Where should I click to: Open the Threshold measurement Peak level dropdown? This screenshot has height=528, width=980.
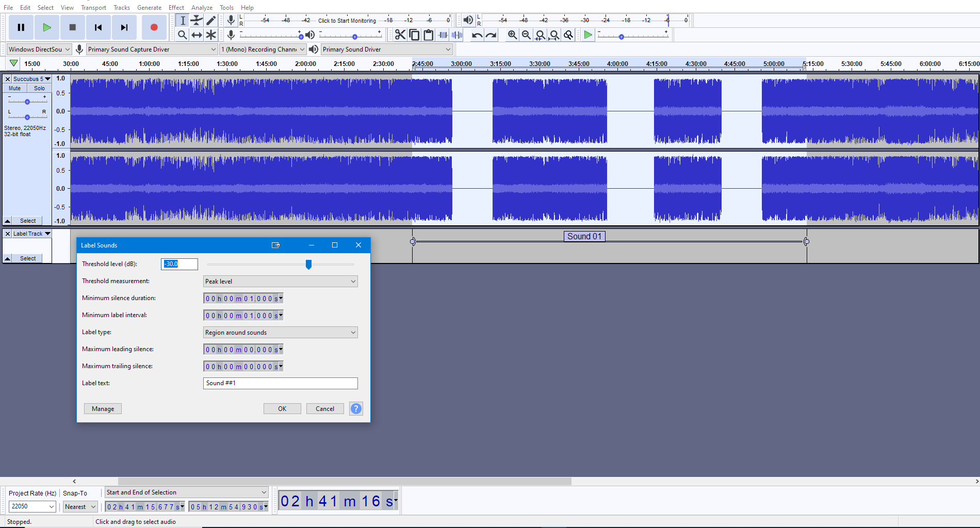281,281
